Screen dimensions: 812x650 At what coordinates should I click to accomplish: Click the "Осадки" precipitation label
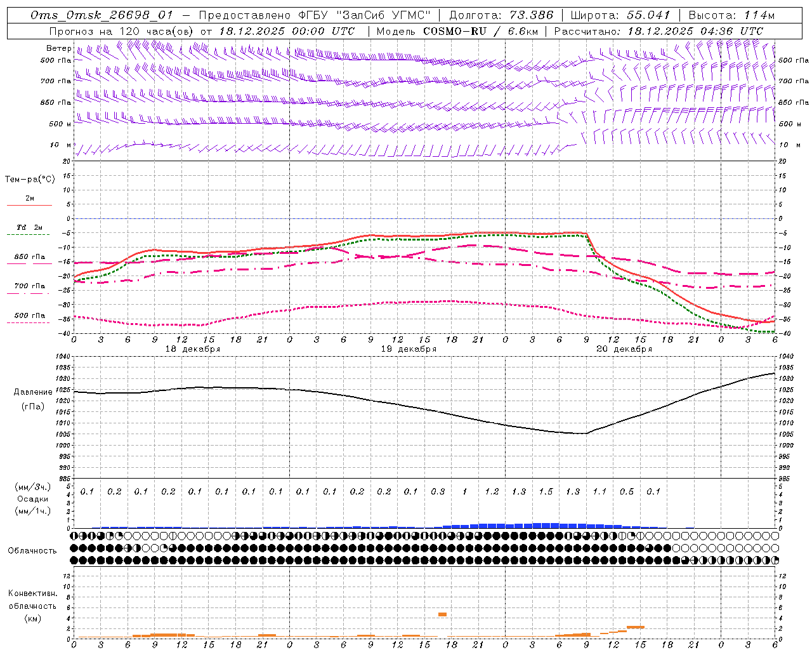(x=33, y=499)
